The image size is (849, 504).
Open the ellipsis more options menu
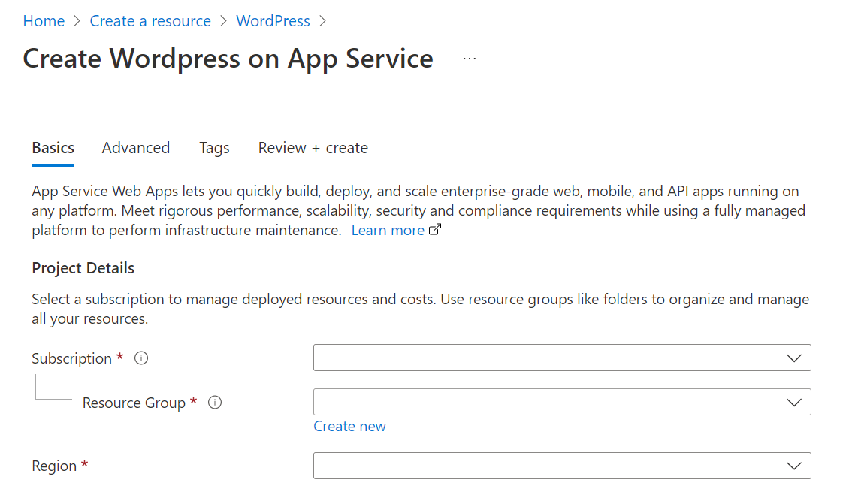[x=470, y=59]
